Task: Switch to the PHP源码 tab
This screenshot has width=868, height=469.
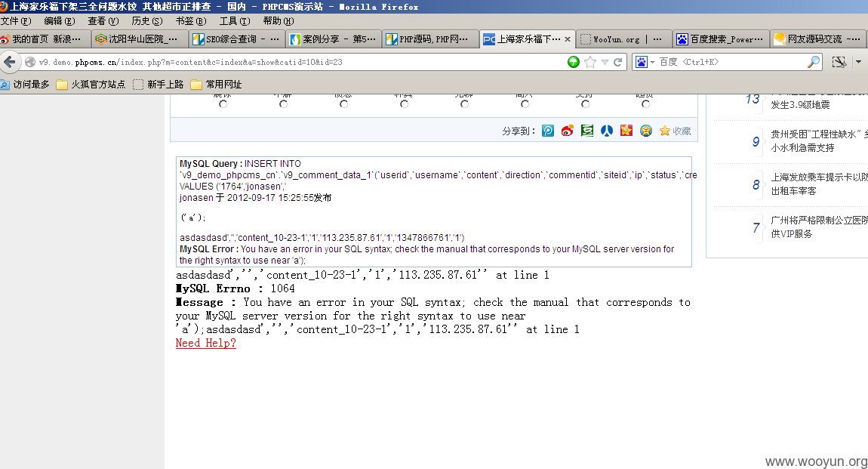Action: coord(430,39)
